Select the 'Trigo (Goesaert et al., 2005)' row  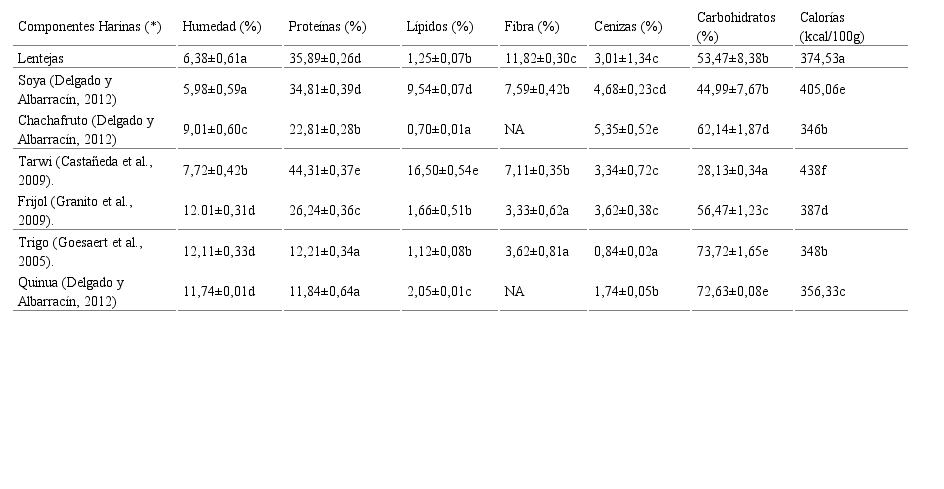pos(81,250)
